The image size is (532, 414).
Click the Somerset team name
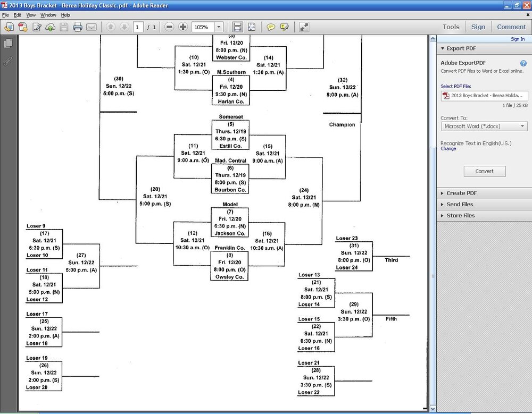231,116
